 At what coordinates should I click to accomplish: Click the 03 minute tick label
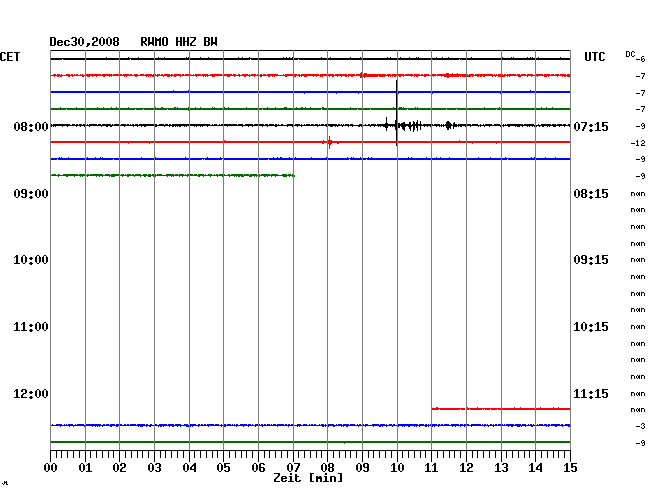[154, 468]
